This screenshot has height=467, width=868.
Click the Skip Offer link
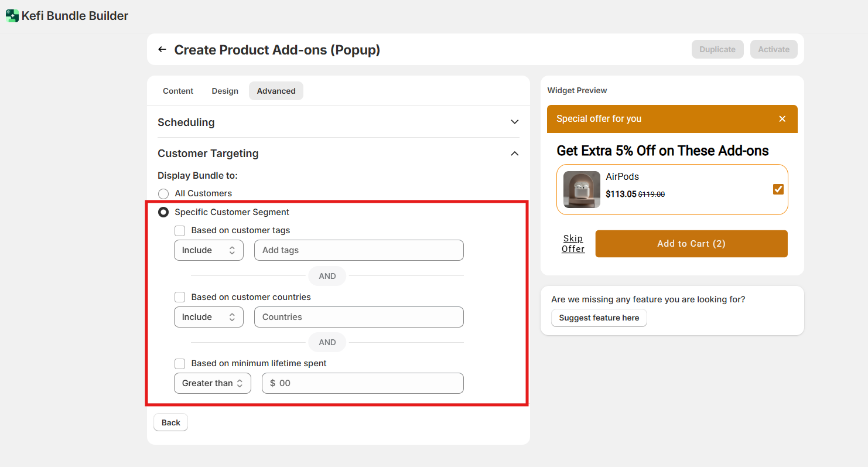click(573, 244)
